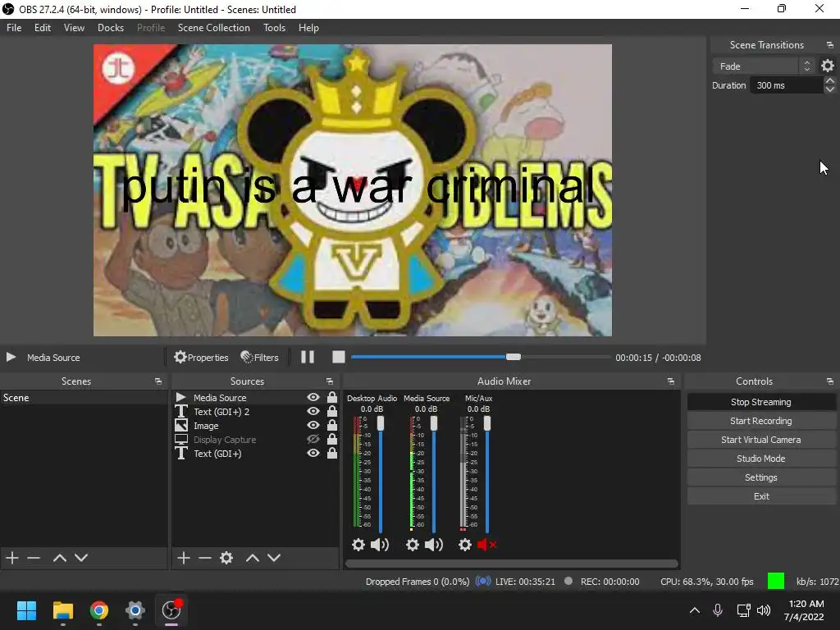Show the Display Capture source

click(313, 440)
